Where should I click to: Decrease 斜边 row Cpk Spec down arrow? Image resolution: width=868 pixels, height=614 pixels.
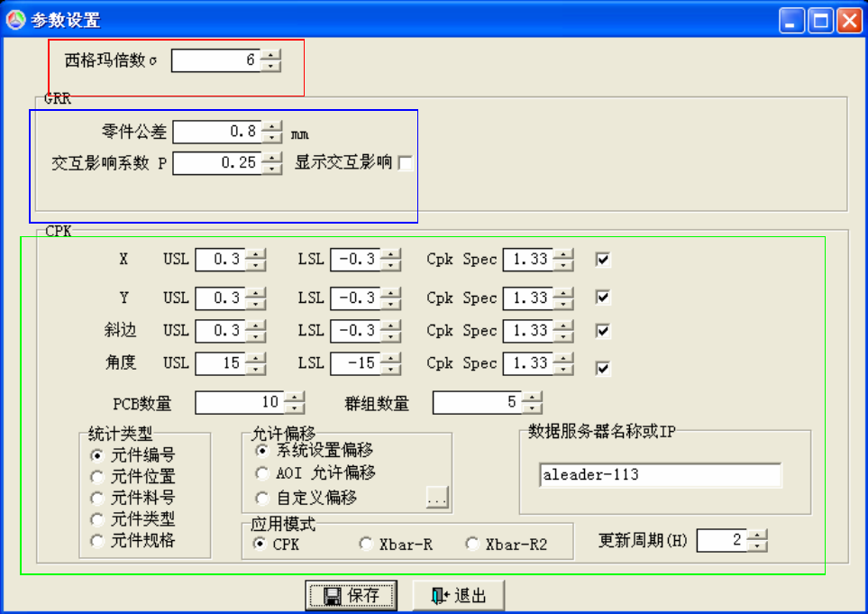(x=563, y=336)
